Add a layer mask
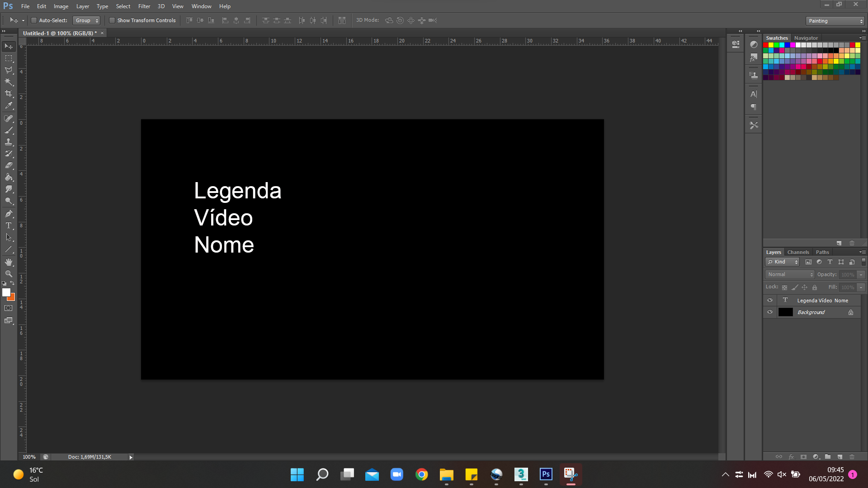The width and height of the screenshot is (868, 488). (803, 457)
